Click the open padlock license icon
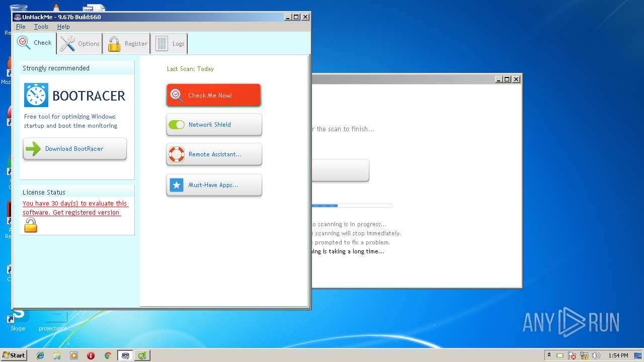Image resolution: width=644 pixels, height=362 pixels. (x=31, y=225)
